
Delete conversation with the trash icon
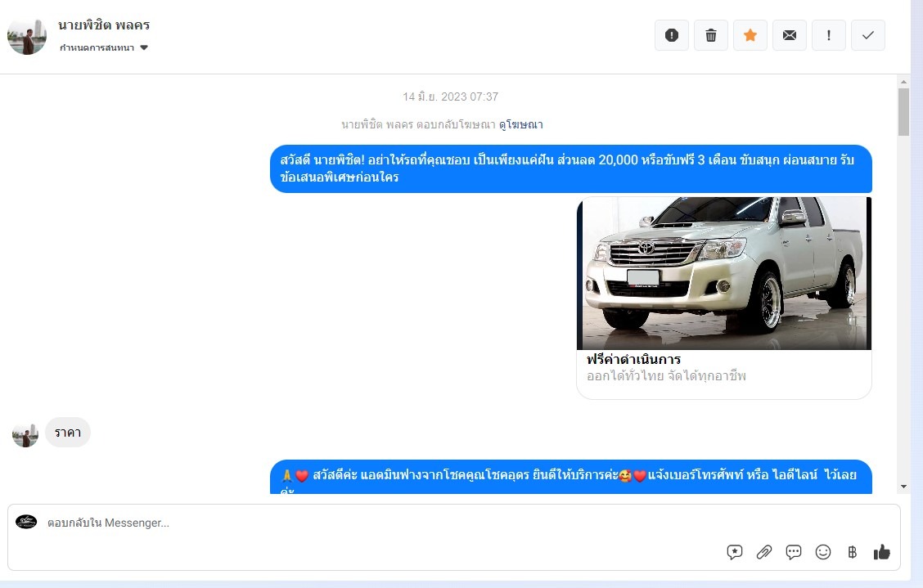pos(711,35)
